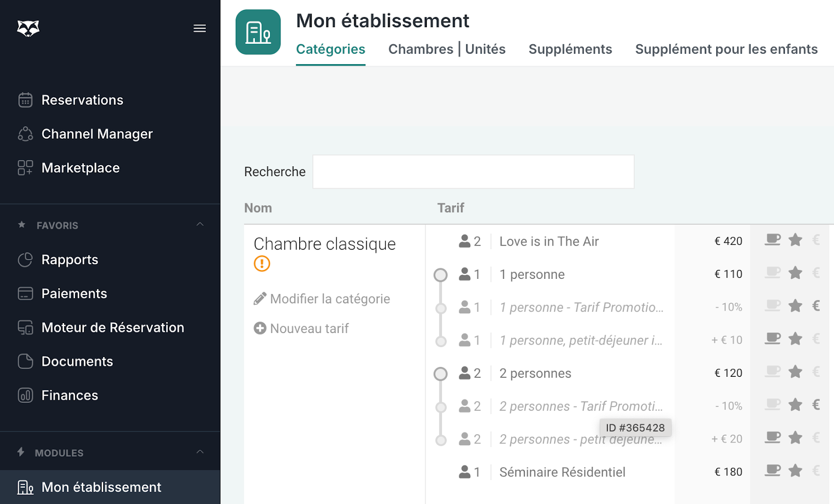This screenshot has width=834, height=504.
Task: Open Channel Manager from sidebar
Action: tap(97, 134)
